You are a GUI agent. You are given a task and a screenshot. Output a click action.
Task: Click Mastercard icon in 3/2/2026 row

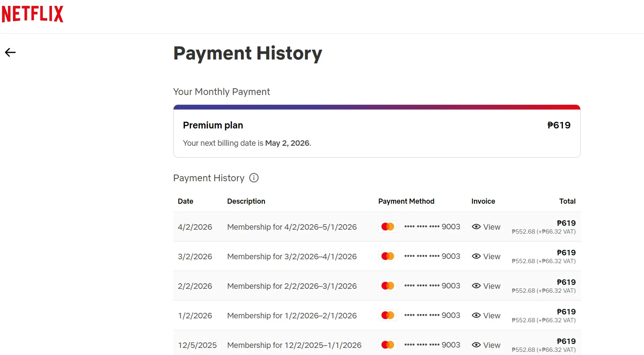pyautogui.click(x=388, y=256)
